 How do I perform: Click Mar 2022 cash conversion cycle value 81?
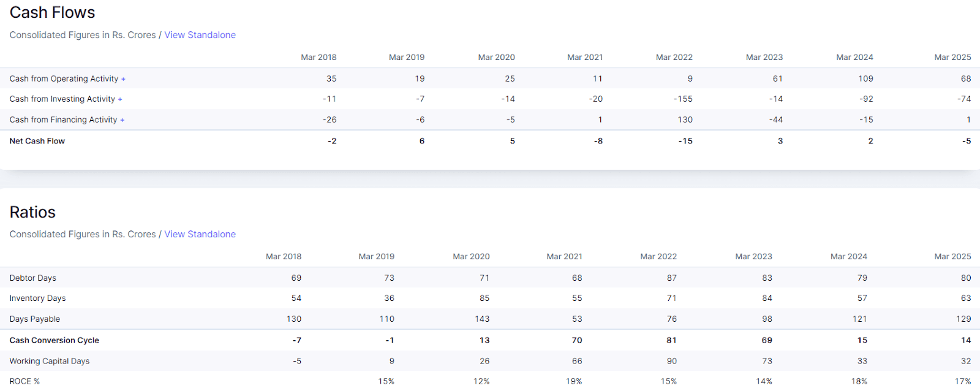[x=671, y=340]
